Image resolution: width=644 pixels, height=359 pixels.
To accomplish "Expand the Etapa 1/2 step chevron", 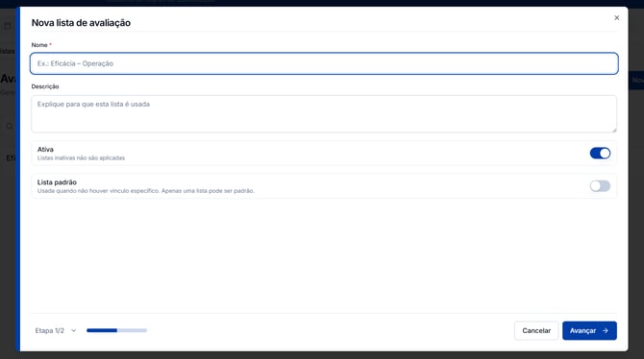I will click(x=73, y=330).
